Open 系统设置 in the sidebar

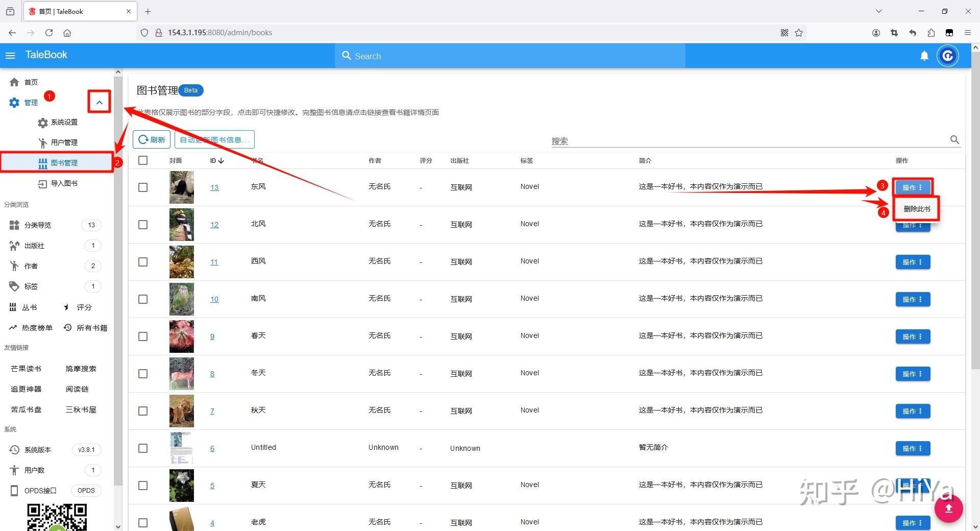tap(63, 122)
